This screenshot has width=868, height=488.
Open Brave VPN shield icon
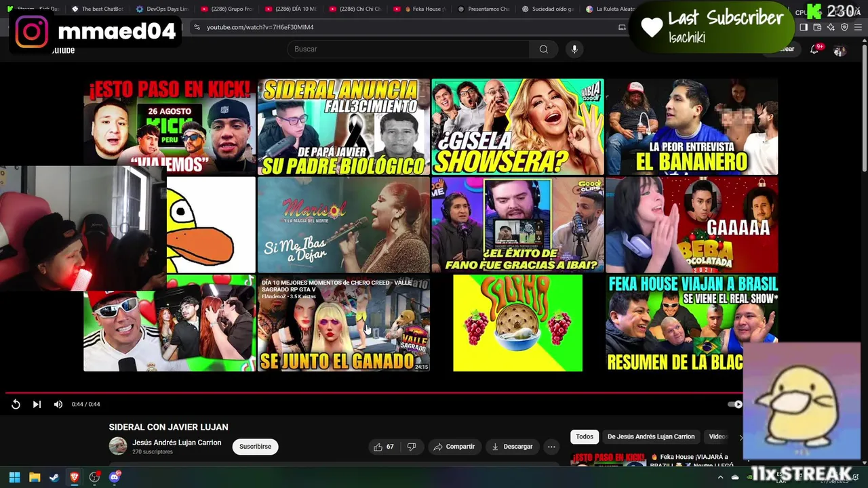coord(844,27)
